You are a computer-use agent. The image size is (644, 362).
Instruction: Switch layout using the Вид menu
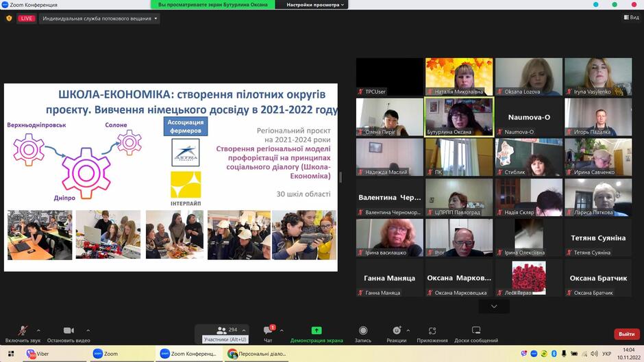pos(631,17)
